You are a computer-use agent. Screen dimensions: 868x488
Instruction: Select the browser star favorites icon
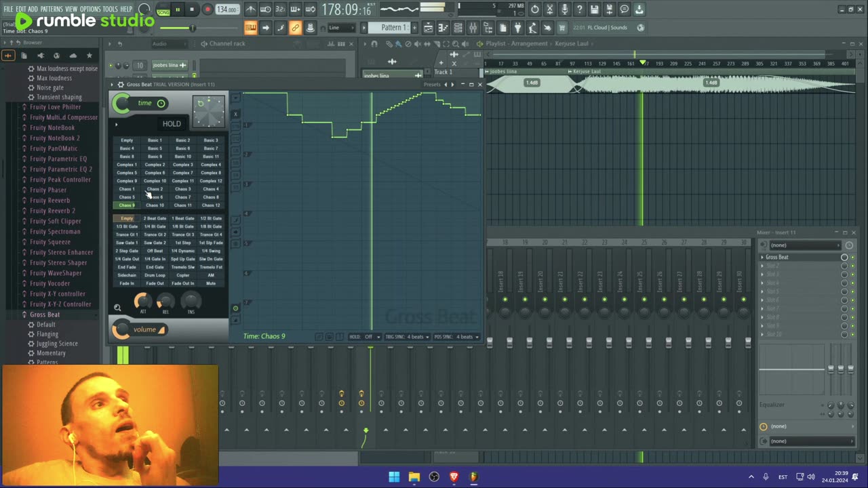tap(89, 56)
